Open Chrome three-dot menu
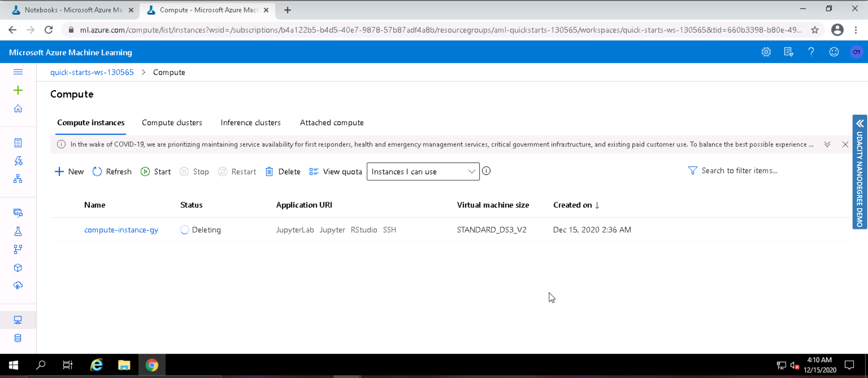The height and width of the screenshot is (378, 868). [856, 30]
